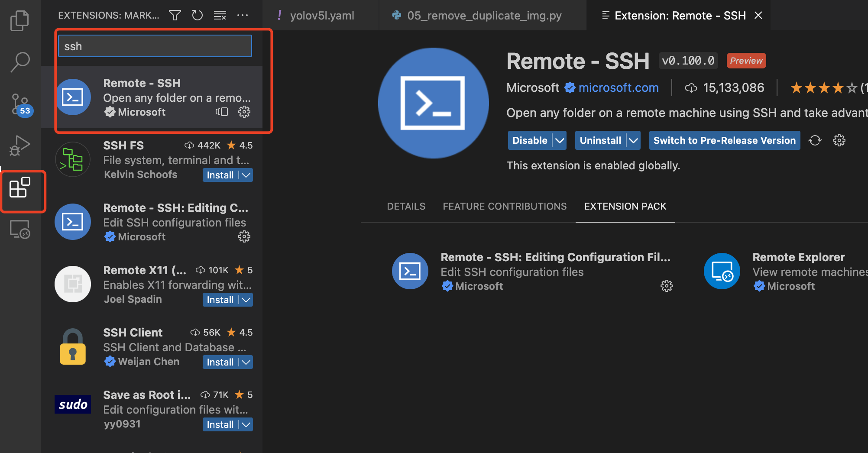Clear extensions search results
The height and width of the screenshot is (453, 868).
(x=220, y=16)
